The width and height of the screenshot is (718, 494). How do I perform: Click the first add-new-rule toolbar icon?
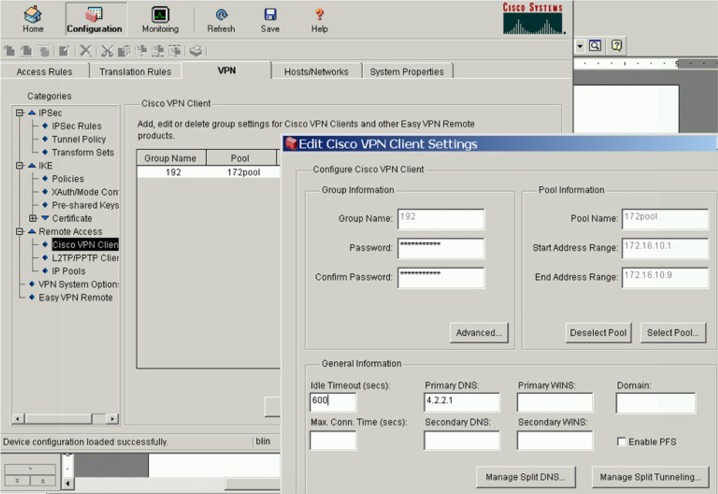(x=10, y=51)
